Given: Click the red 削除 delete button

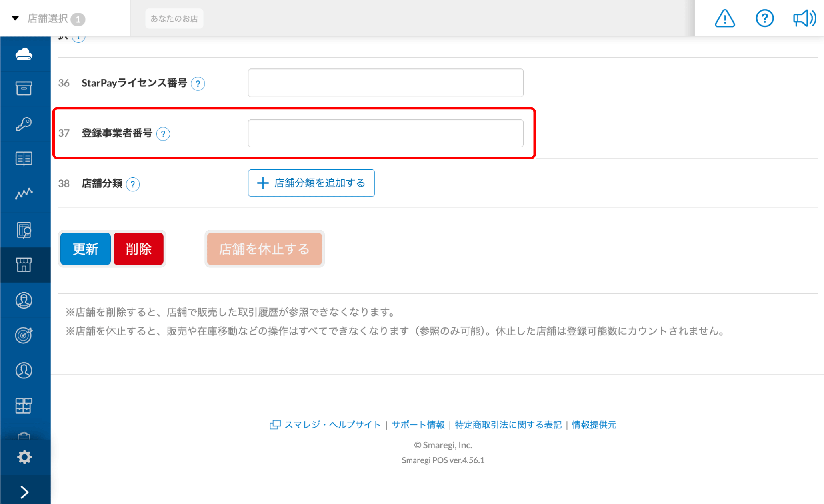Looking at the screenshot, I should click(x=138, y=249).
